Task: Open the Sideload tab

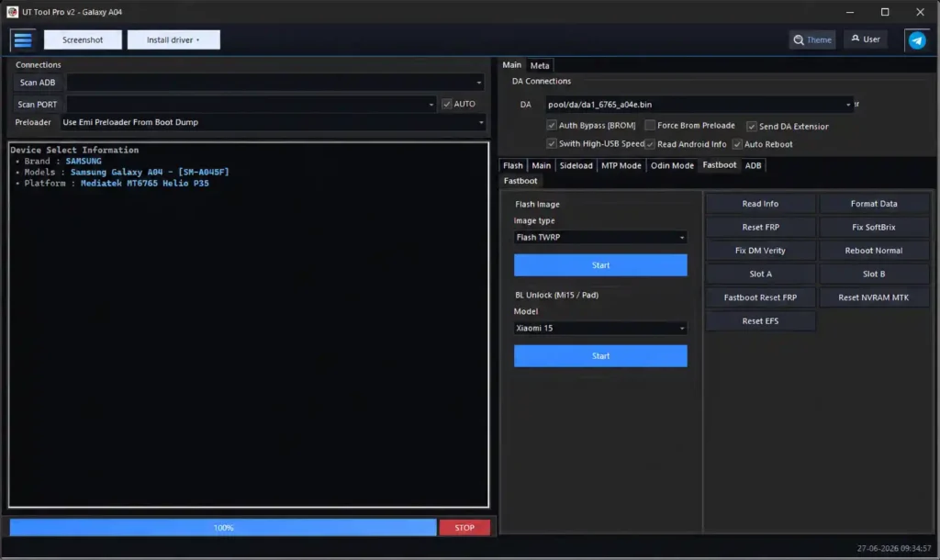Action: click(576, 165)
